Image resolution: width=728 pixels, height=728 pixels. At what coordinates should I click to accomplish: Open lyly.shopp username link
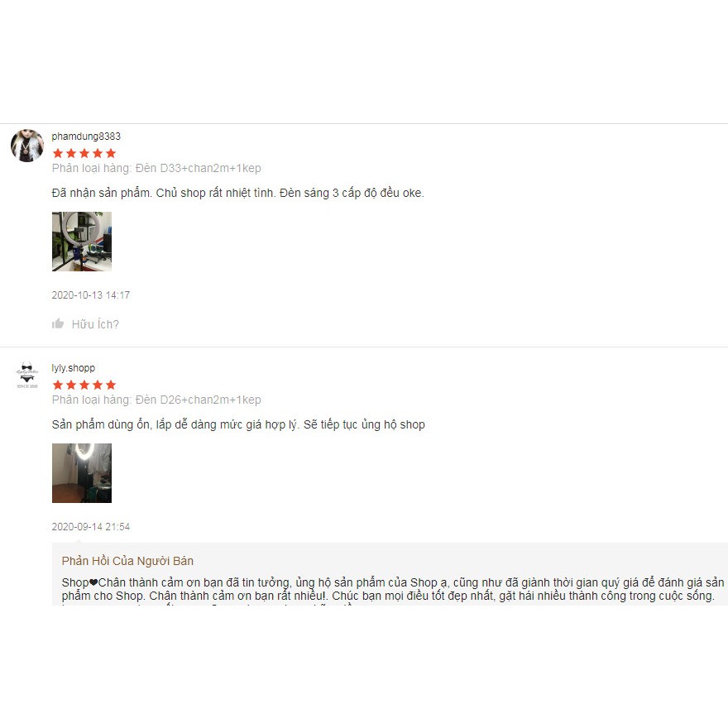click(74, 367)
